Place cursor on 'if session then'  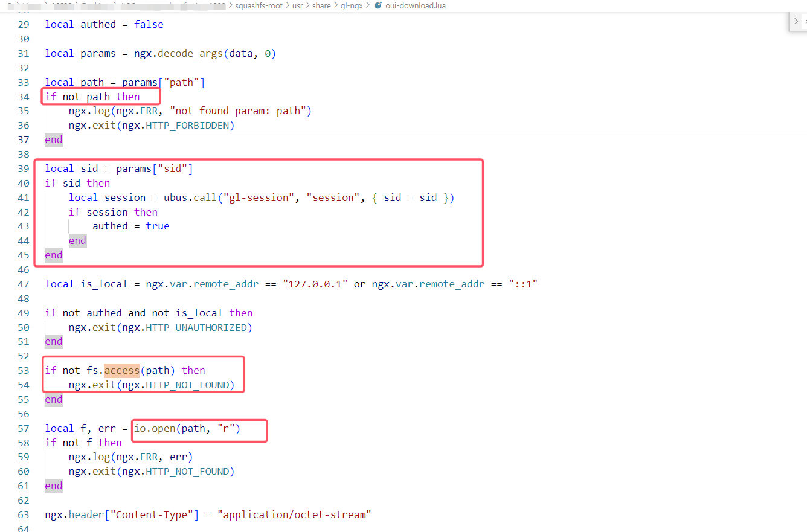[113, 212]
